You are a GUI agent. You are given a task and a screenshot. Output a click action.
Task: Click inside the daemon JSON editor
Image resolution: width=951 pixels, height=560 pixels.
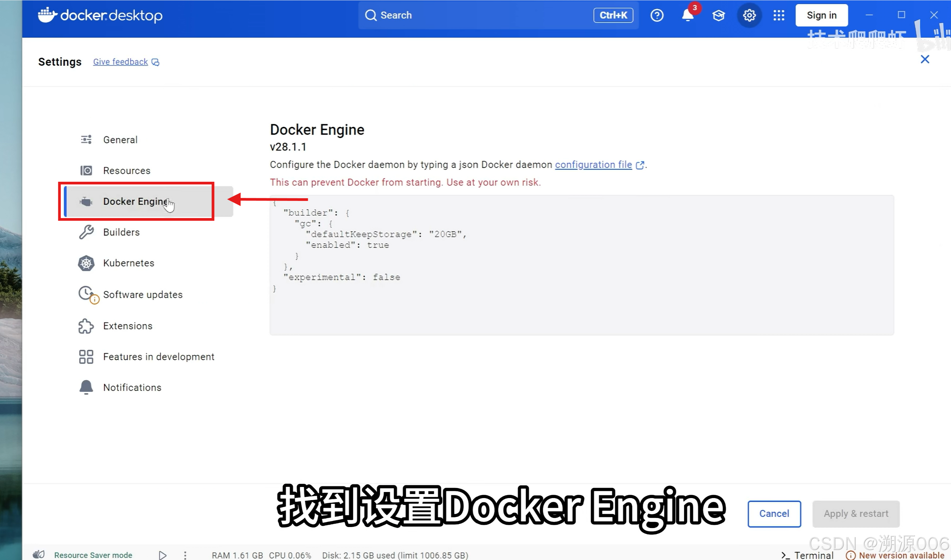581,265
